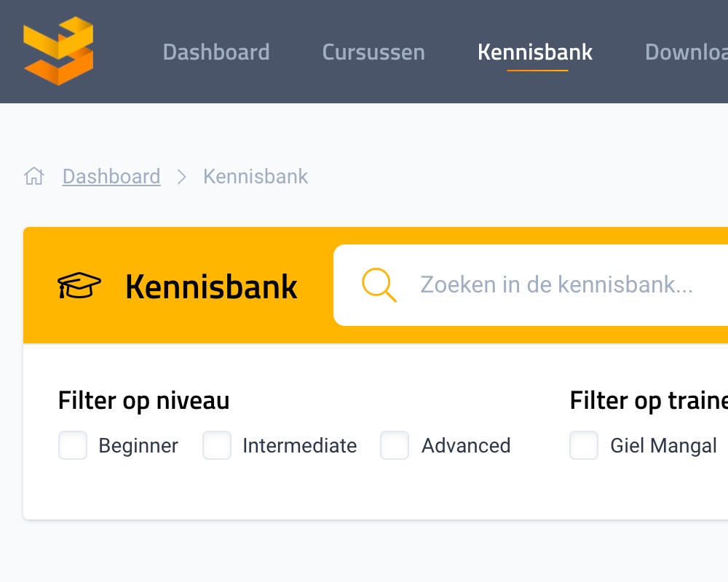Click the breadcrumb chevron separator
This screenshot has width=728, height=582.
[x=182, y=177]
